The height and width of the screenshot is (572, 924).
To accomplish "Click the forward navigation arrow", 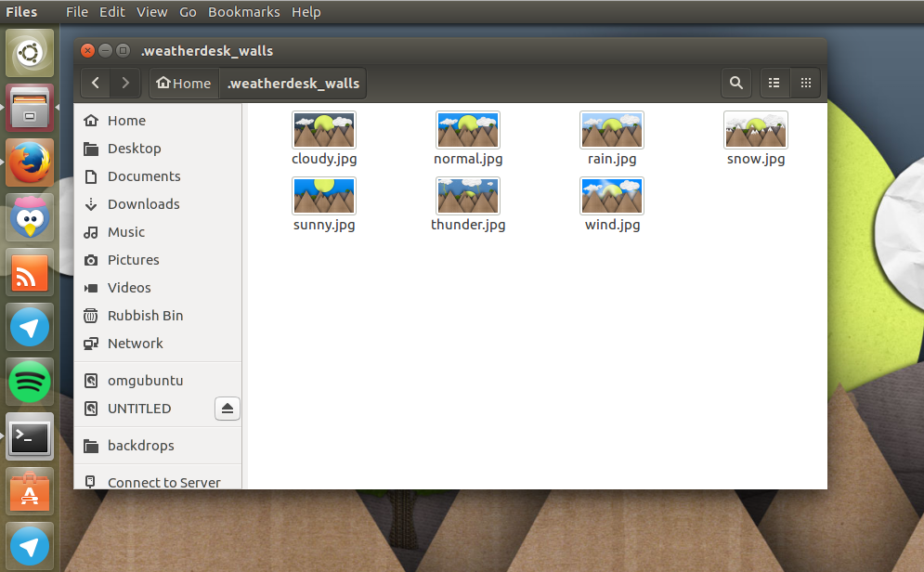I will [x=125, y=83].
